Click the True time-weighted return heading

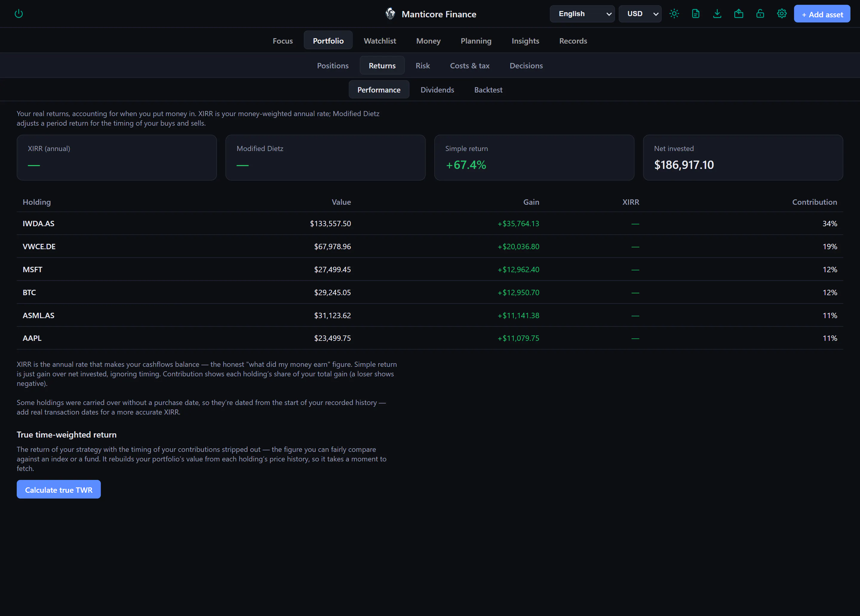tap(67, 435)
